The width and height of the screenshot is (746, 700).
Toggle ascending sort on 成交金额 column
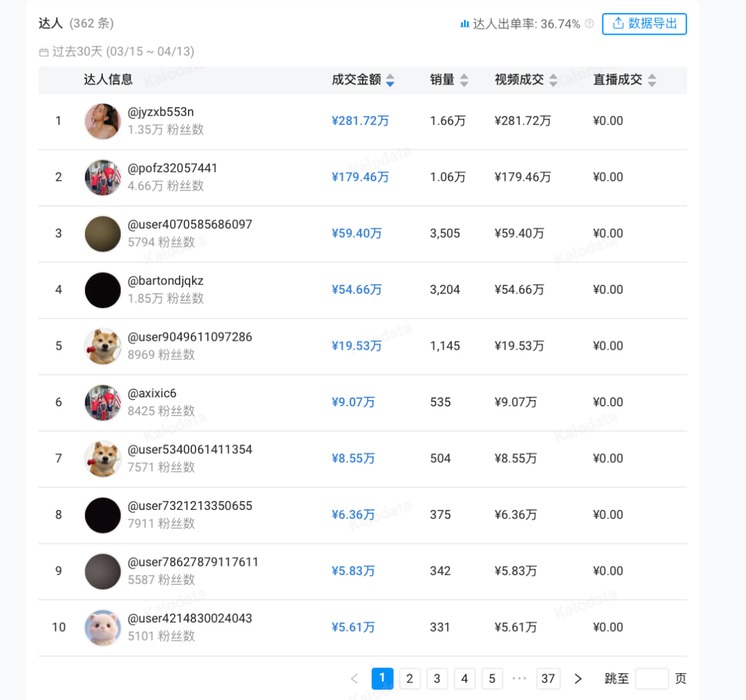390,76
